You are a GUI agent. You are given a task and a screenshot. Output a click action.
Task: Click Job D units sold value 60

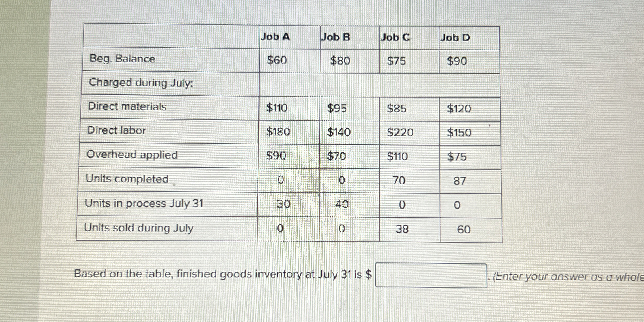click(464, 230)
